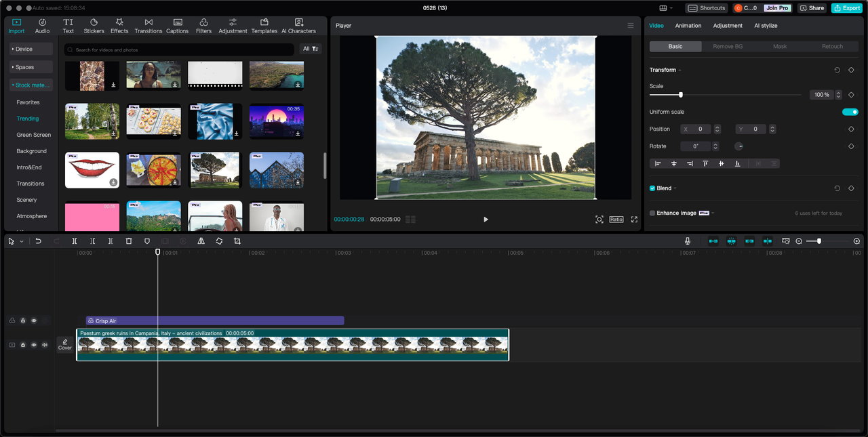
Task: Toggle the first cyan snapping button near microphone
Action: (713, 241)
